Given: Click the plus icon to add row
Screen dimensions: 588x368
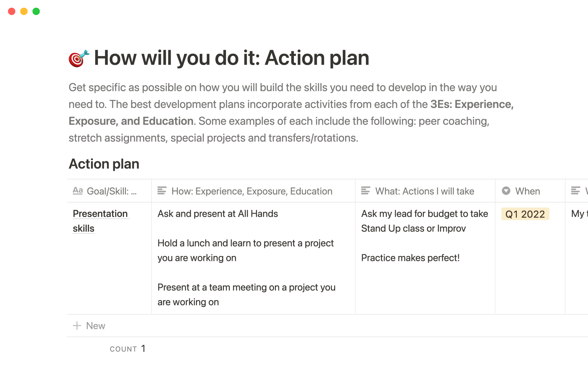Looking at the screenshot, I should point(77,326).
